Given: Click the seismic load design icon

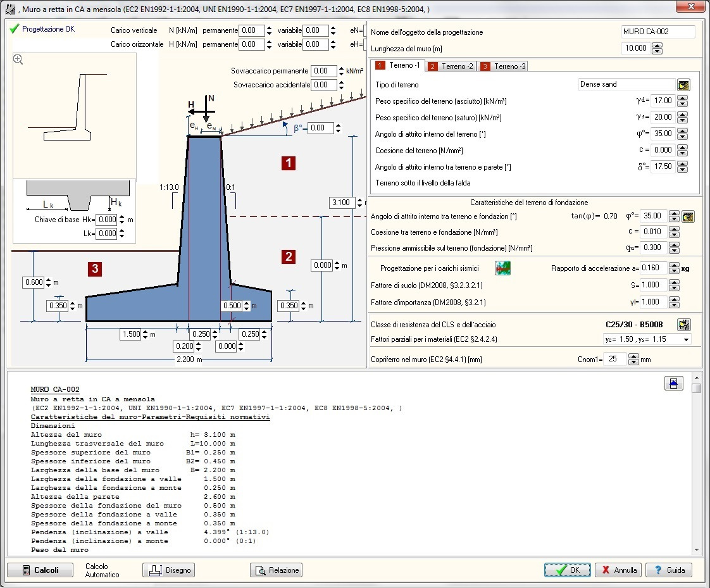Looking at the screenshot, I should pyautogui.click(x=502, y=268).
